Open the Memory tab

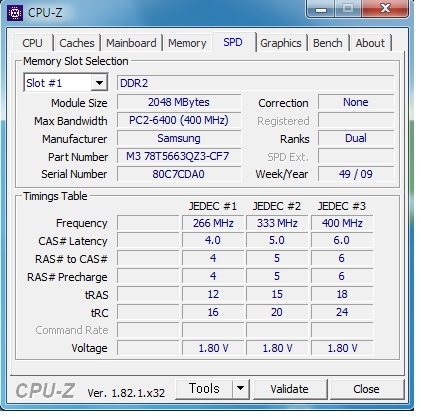click(x=187, y=43)
